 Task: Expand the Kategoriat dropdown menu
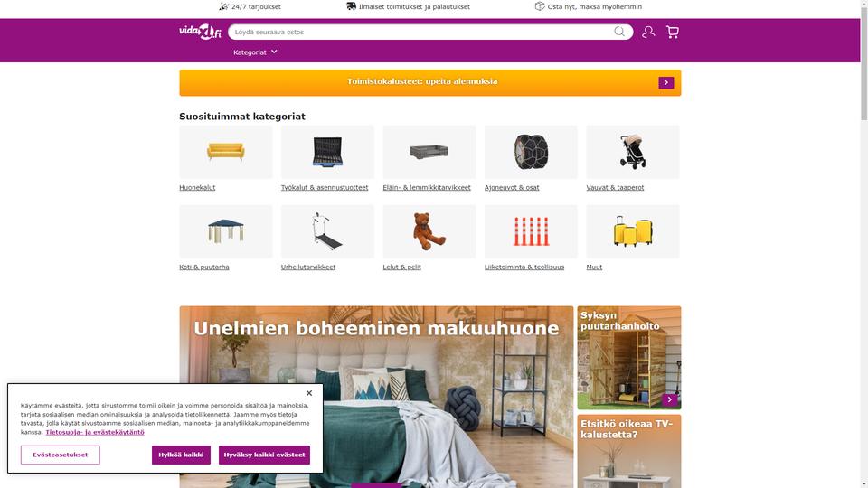click(x=255, y=52)
